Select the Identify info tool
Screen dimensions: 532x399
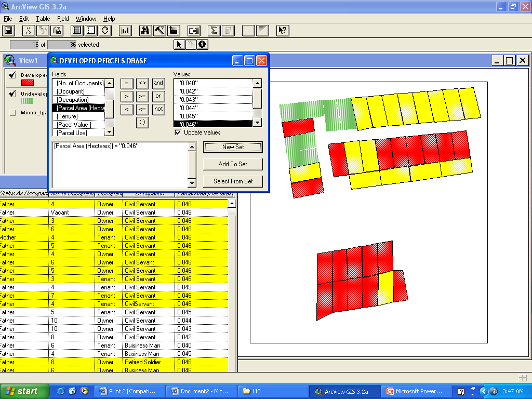coord(202,45)
